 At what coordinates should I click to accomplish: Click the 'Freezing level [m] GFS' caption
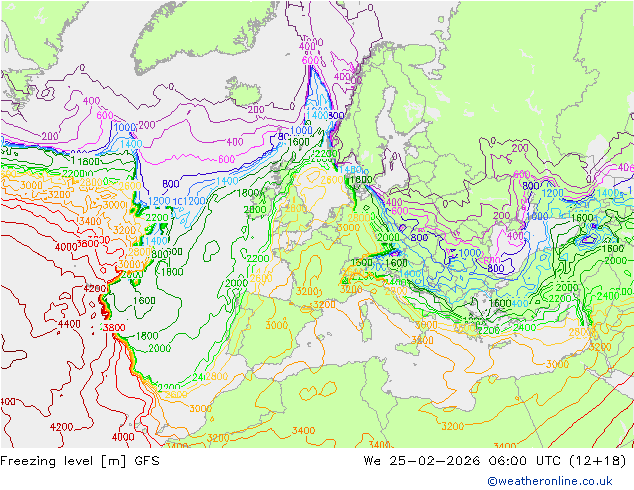coord(80,461)
